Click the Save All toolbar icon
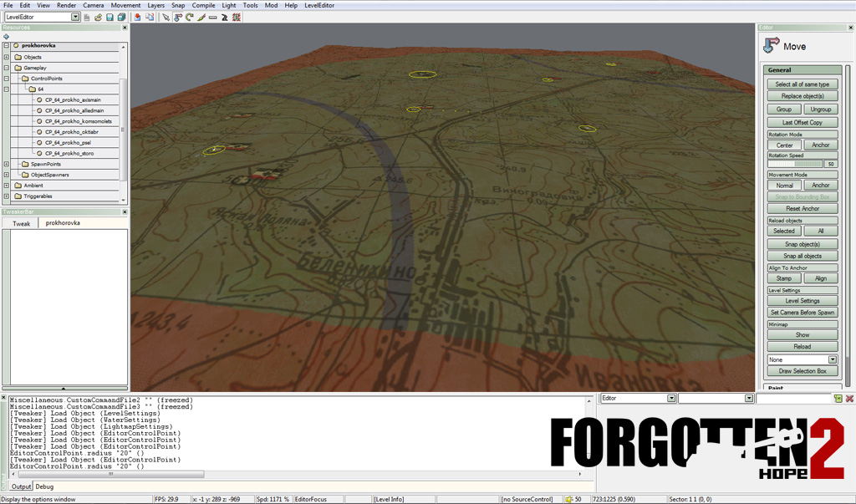 (121, 18)
